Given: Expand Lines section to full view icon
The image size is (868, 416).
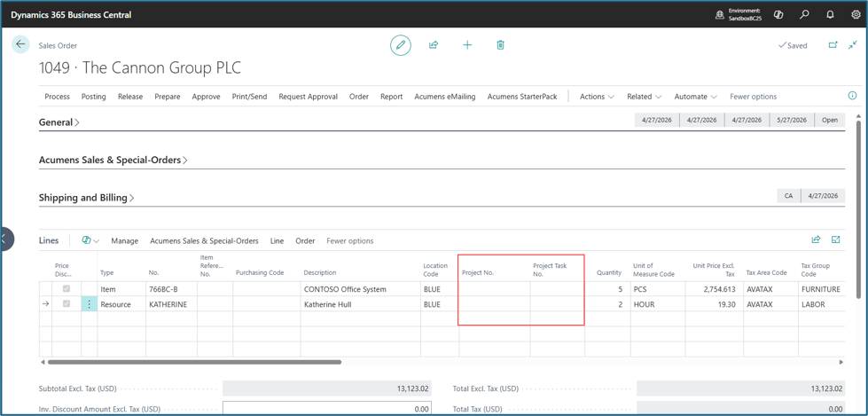Looking at the screenshot, I should [836, 239].
